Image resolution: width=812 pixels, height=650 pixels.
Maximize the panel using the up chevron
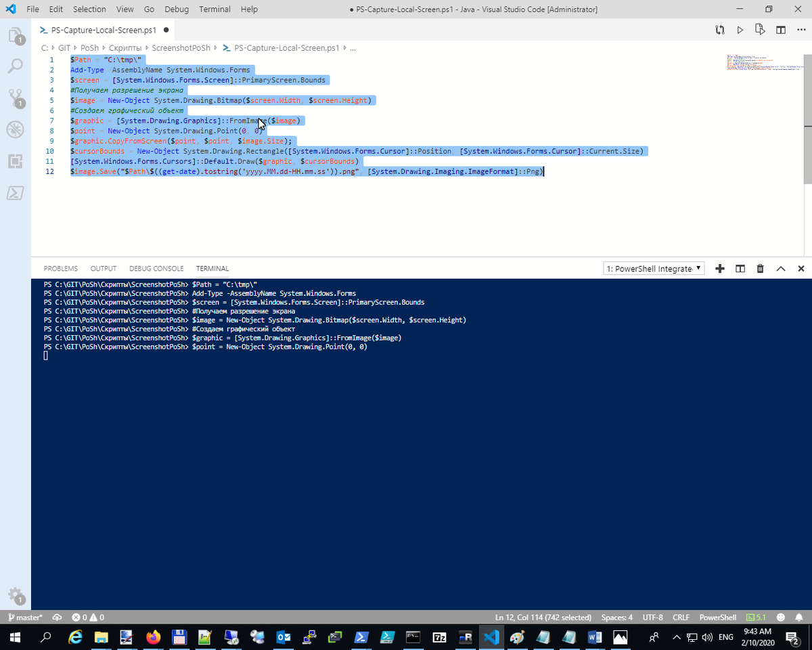(x=781, y=269)
